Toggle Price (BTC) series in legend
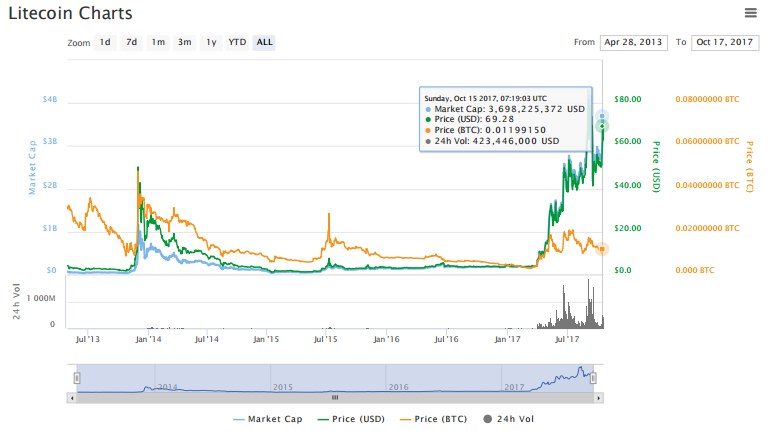The image size is (769, 431). pos(434,419)
